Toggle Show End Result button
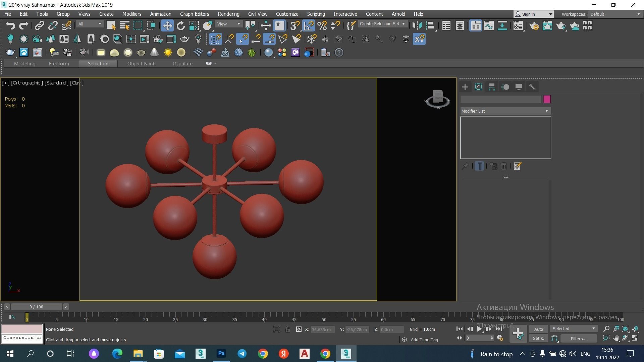Screen dimensions: 644x362 click(x=479, y=166)
